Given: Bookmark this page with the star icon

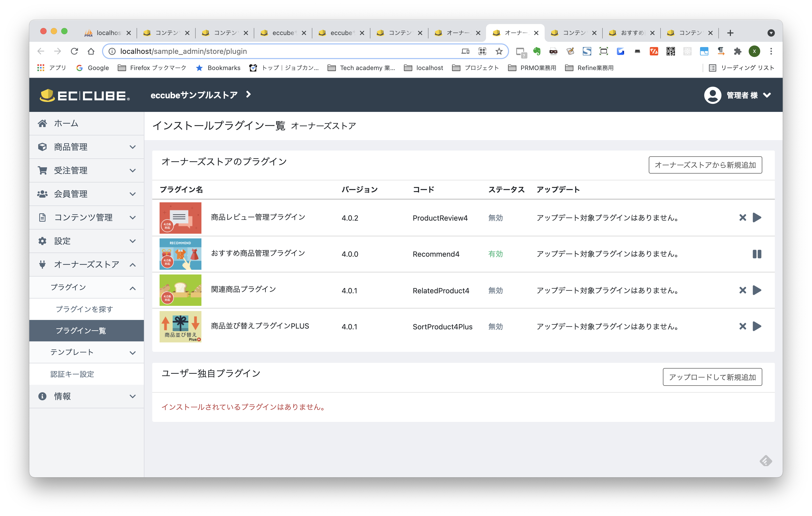Looking at the screenshot, I should (499, 51).
